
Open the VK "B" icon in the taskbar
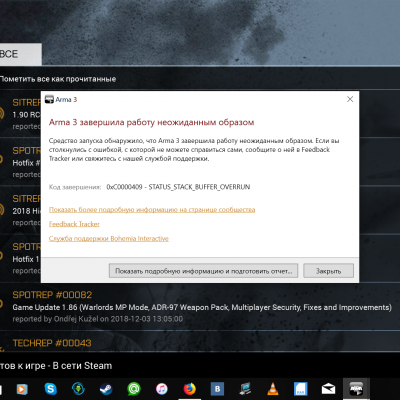pyautogui.click(x=217, y=389)
